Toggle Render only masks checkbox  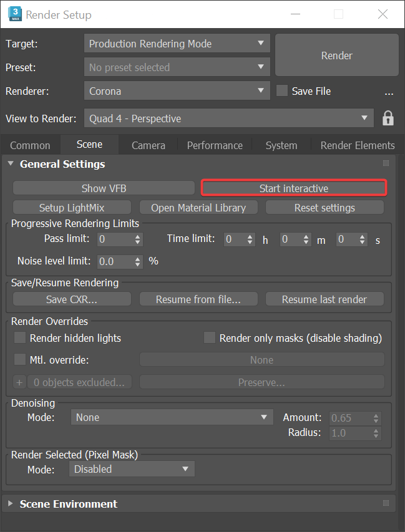click(210, 337)
